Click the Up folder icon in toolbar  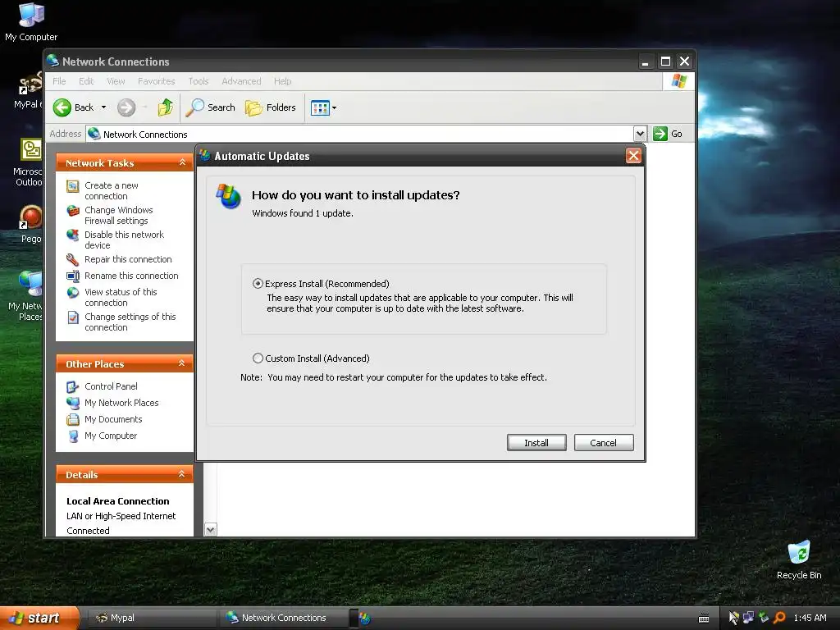[166, 107]
